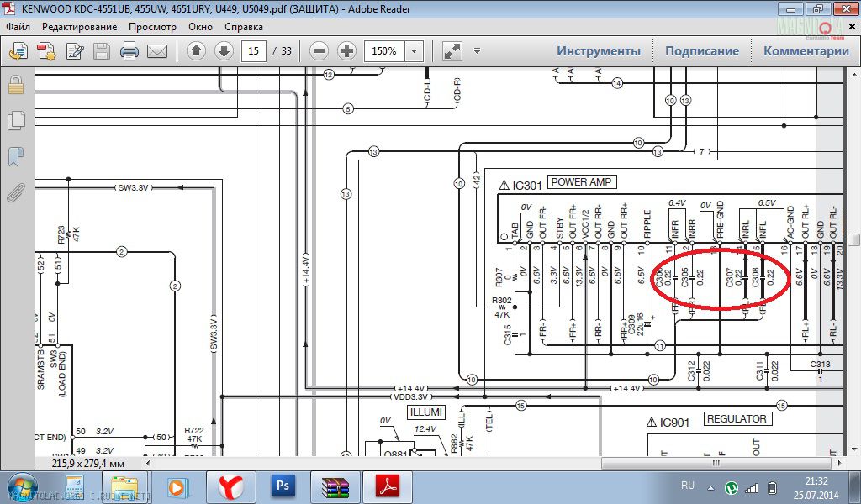The width and height of the screenshot is (861, 504).
Task: Click the vertical scrollbar thumb
Action: (x=853, y=239)
